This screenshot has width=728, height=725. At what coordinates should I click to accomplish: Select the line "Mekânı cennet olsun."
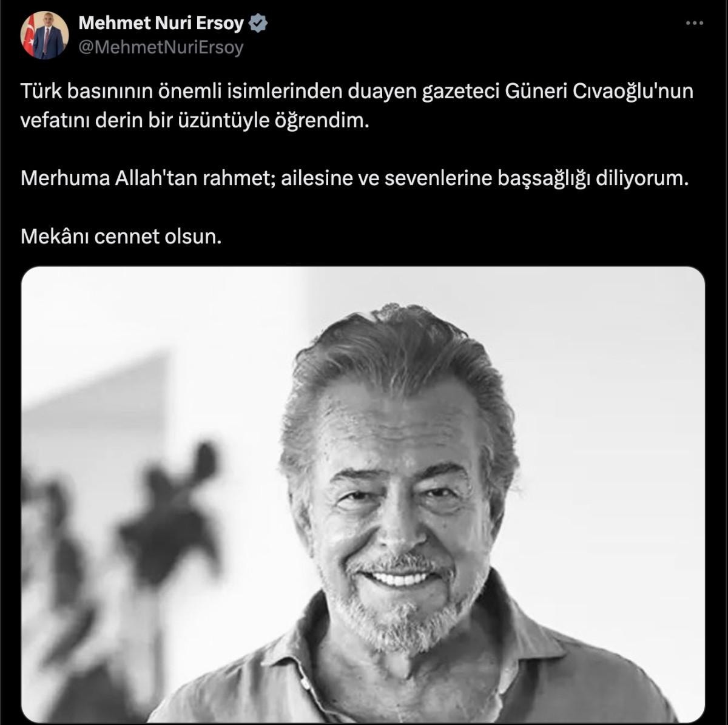coord(121,236)
